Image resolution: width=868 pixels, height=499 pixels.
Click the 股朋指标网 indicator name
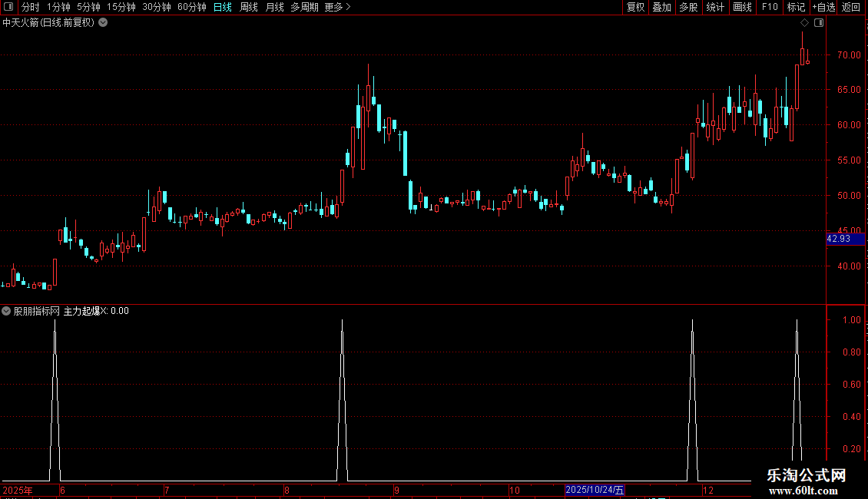pyautogui.click(x=37, y=311)
